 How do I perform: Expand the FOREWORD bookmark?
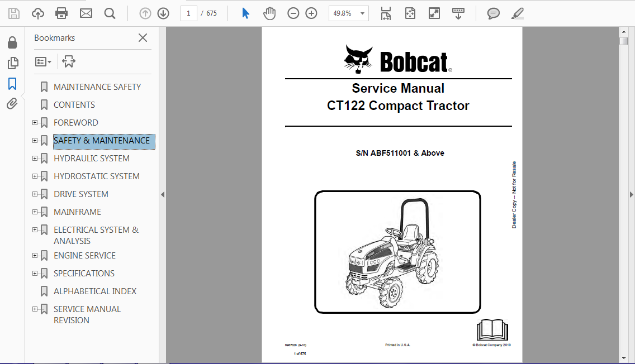(35, 123)
